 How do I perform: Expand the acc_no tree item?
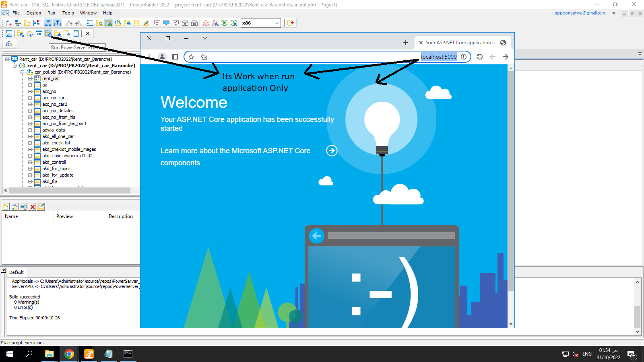tap(30, 91)
